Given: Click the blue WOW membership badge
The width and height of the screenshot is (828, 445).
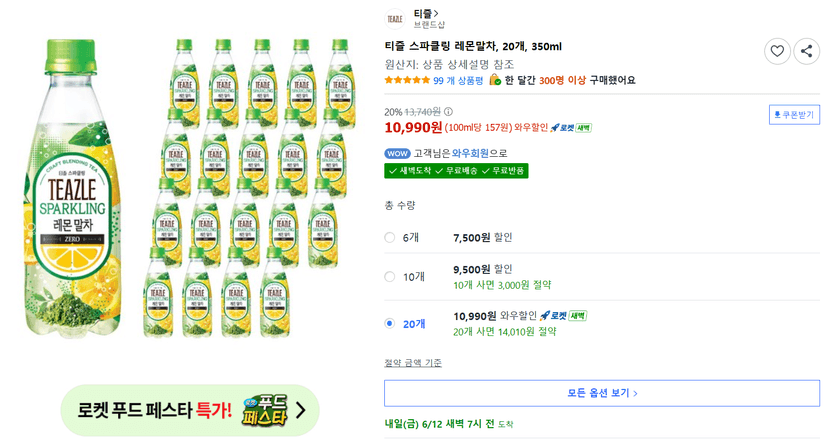Looking at the screenshot, I should 398,154.
